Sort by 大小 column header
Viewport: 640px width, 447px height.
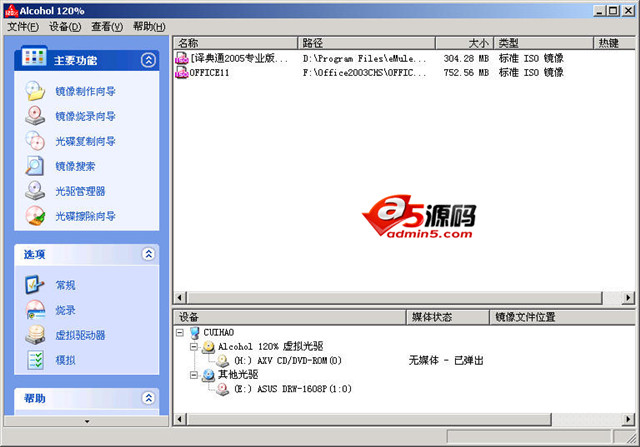(464, 43)
